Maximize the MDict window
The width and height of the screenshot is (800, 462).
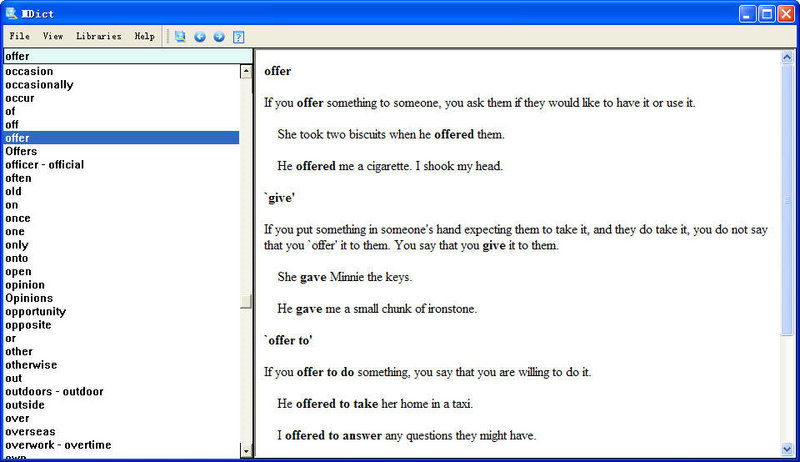pyautogui.click(x=767, y=13)
